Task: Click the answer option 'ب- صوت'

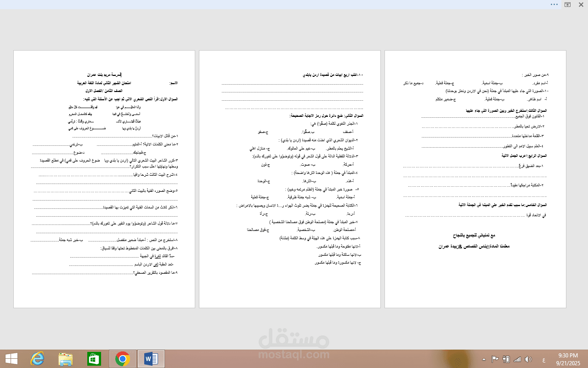Action: (307, 164)
